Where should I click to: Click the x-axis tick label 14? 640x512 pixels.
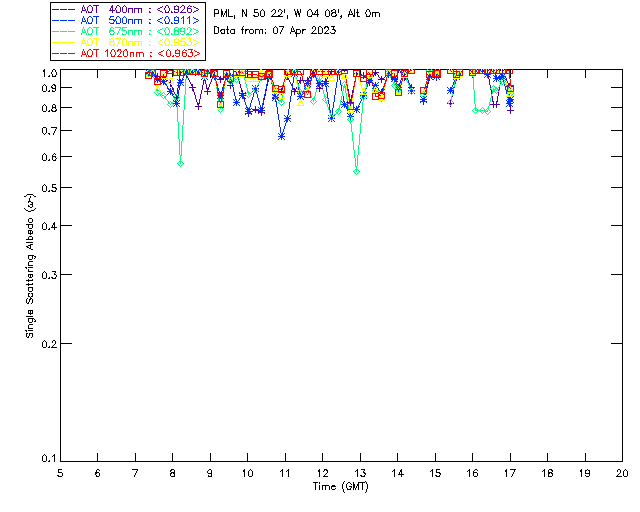pyautogui.click(x=398, y=473)
